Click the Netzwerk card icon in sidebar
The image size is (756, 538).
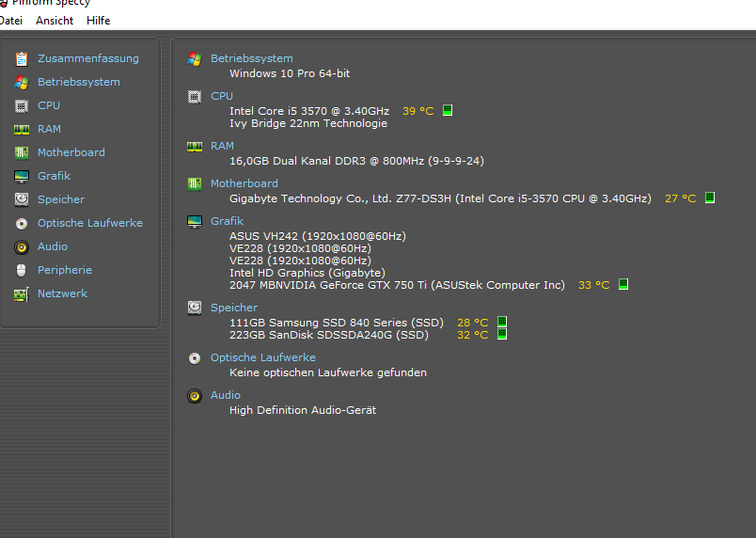(x=22, y=294)
